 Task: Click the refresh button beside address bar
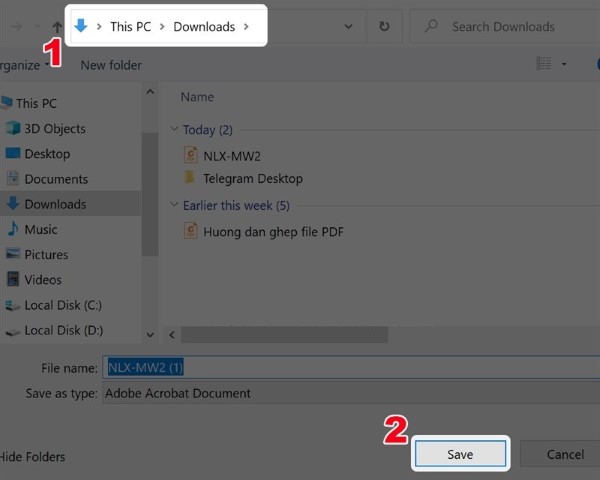click(384, 26)
